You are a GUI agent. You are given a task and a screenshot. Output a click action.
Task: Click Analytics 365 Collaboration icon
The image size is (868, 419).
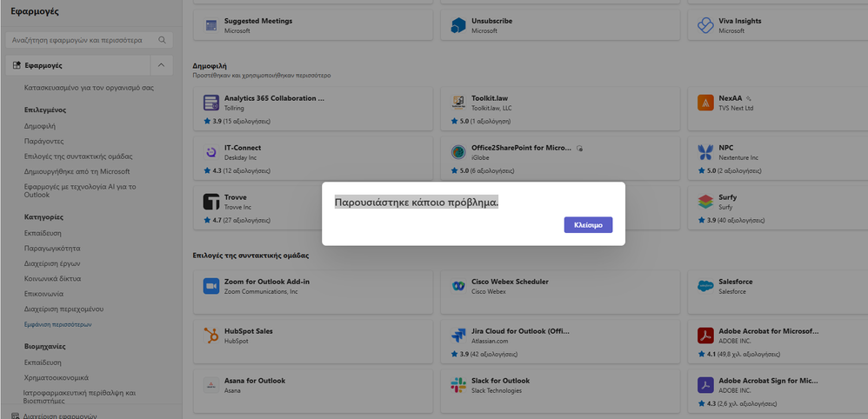[210, 103]
